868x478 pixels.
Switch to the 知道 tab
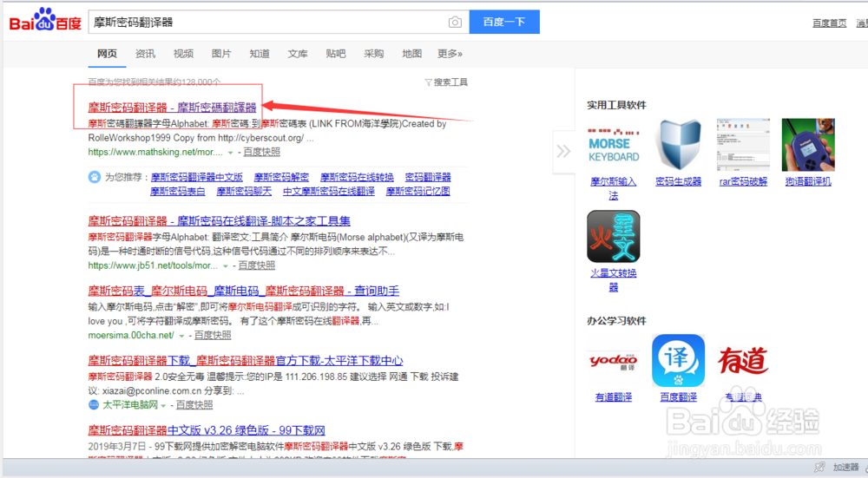(259, 54)
